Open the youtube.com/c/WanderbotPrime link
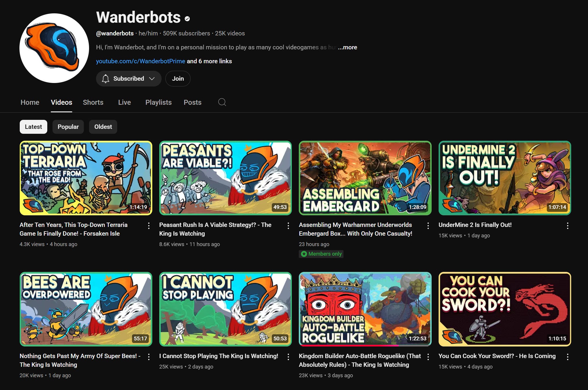This screenshot has width=588, height=390. point(140,61)
